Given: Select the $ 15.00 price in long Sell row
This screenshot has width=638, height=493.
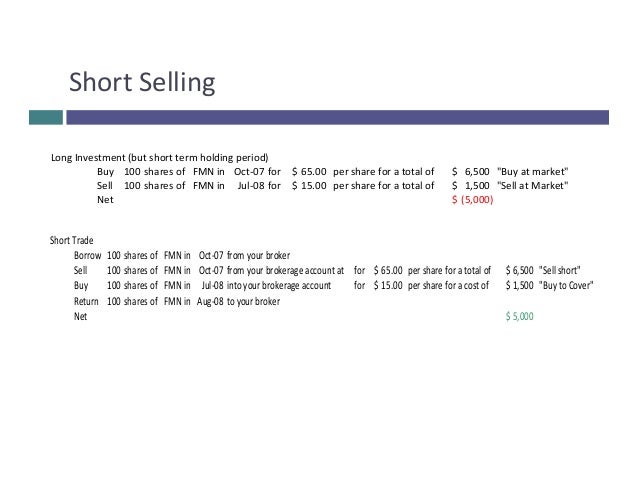Looking at the screenshot, I should [309, 185].
